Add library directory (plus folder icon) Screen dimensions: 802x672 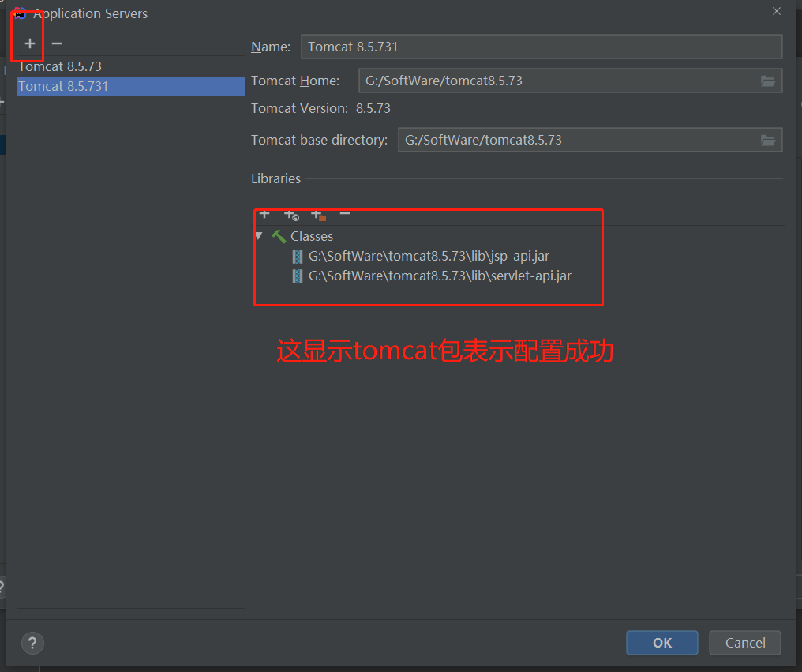pos(318,215)
